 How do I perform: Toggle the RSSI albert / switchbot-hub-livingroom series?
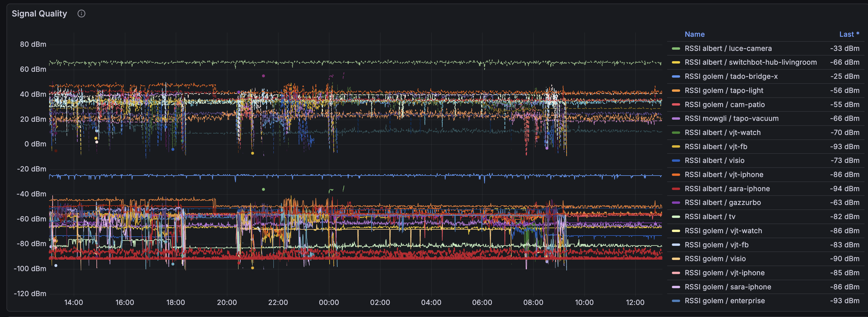coord(750,62)
